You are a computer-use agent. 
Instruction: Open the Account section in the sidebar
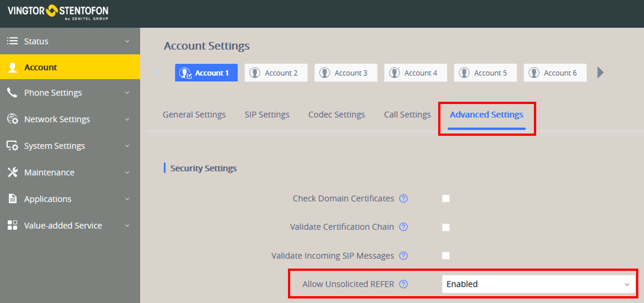[x=40, y=67]
